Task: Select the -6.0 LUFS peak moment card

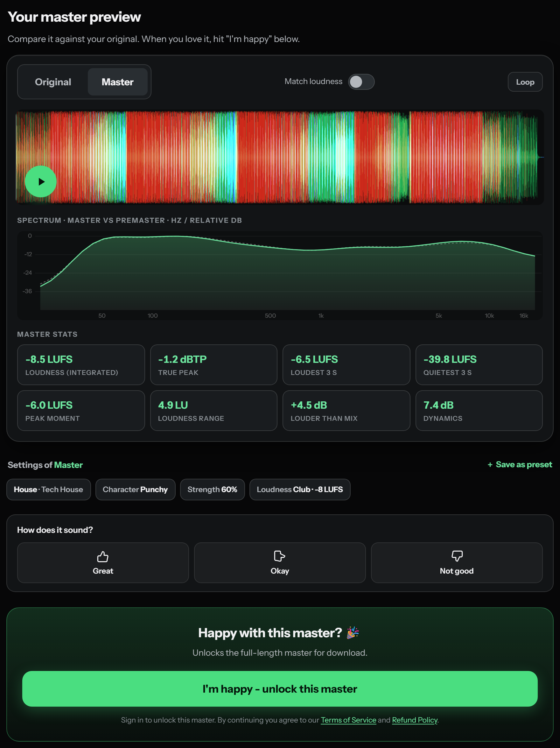Action: tap(81, 411)
